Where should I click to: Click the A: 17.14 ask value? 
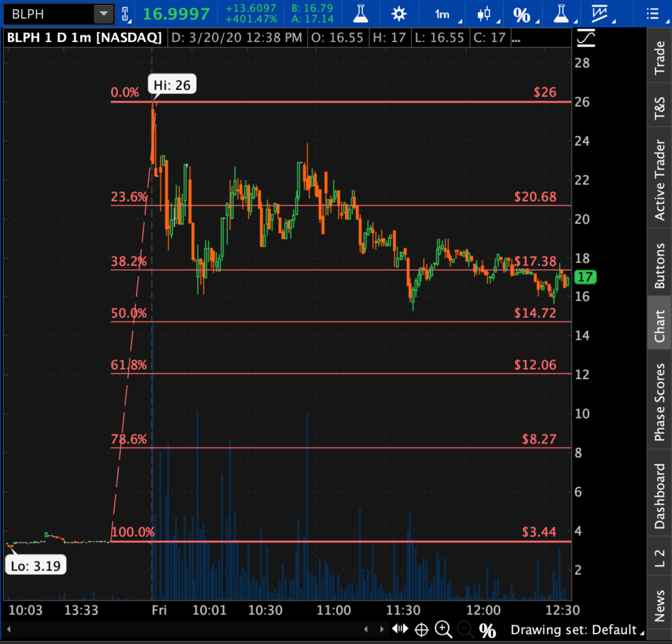[x=312, y=20]
